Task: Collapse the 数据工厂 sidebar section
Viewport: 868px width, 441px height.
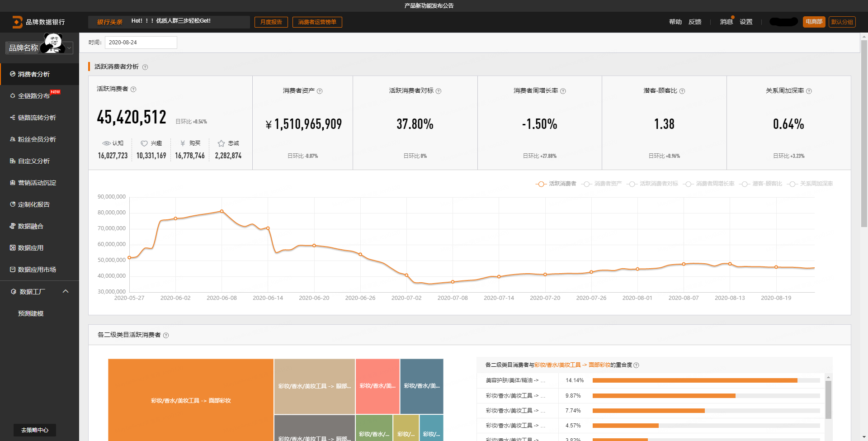Action: pyautogui.click(x=66, y=291)
